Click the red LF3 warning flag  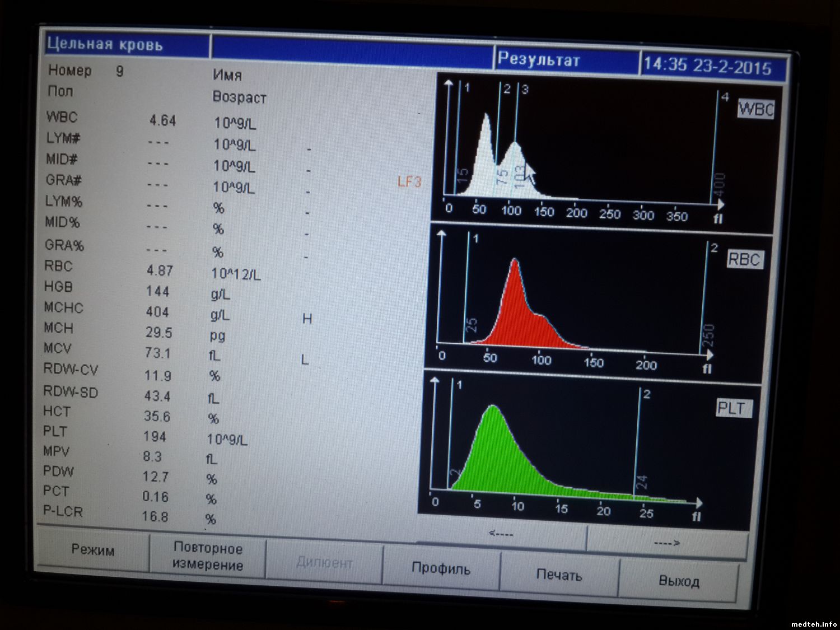(x=409, y=181)
